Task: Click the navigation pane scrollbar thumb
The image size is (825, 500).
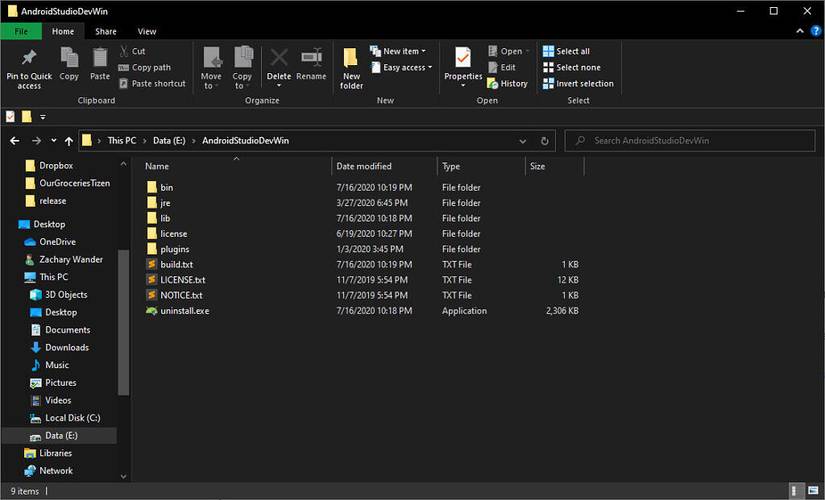Action: (124, 322)
